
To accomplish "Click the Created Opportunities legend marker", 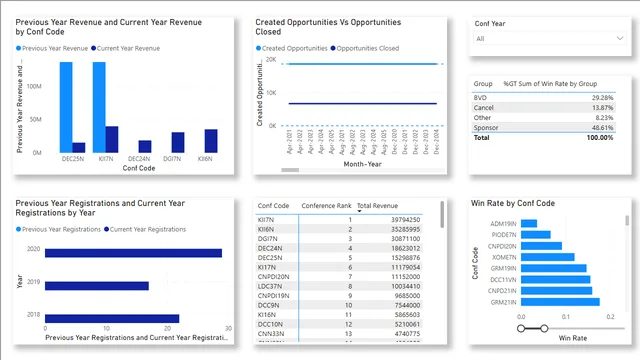I will click(x=258, y=48).
